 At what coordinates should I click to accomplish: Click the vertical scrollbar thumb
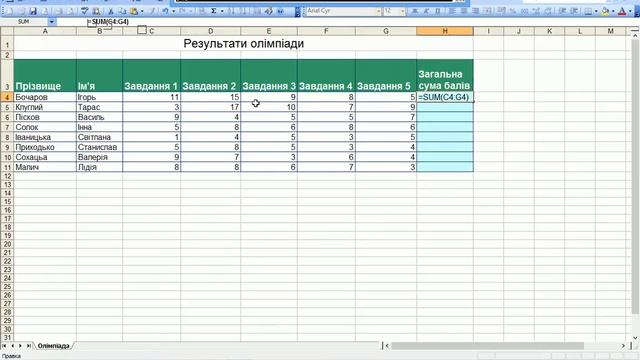[x=635, y=178]
